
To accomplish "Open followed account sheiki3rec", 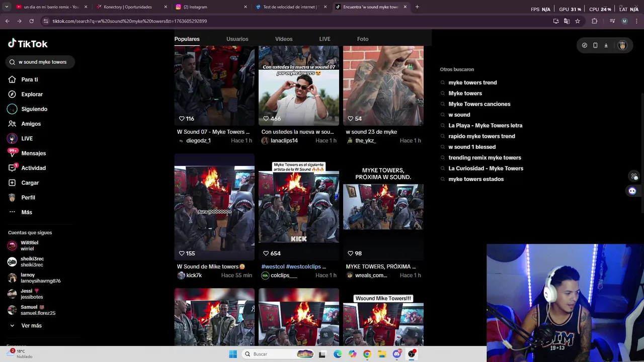I will (x=32, y=262).
